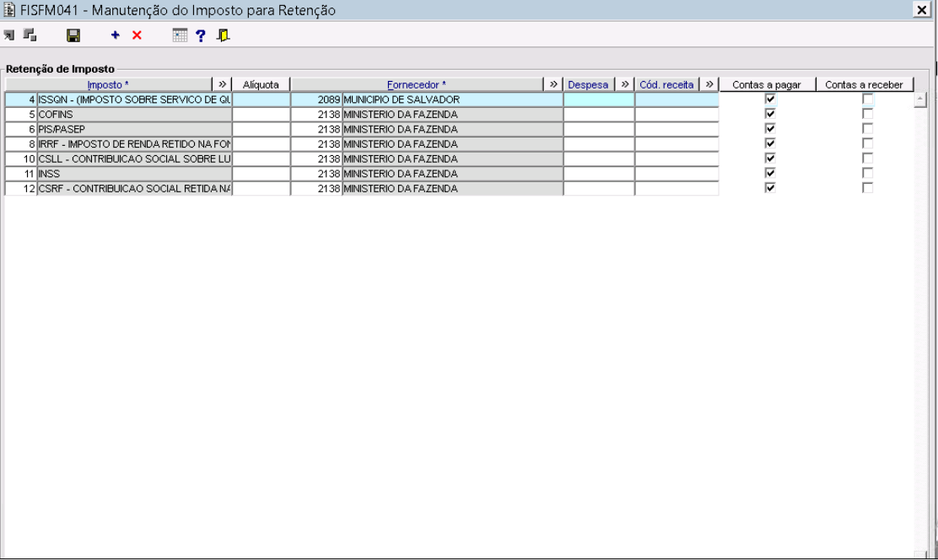Delete the row with the red X icon

click(x=137, y=35)
